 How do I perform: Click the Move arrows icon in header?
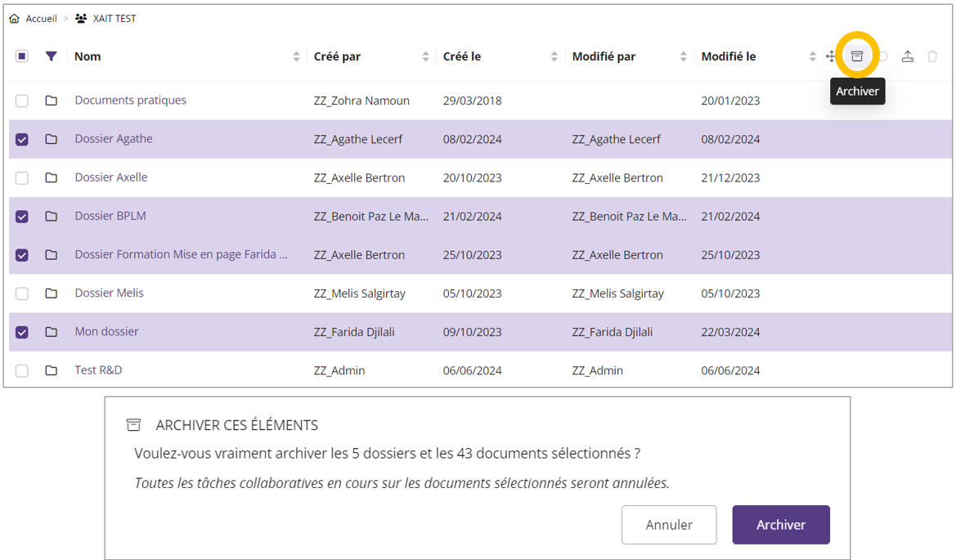pyautogui.click(x=831, y=56)
